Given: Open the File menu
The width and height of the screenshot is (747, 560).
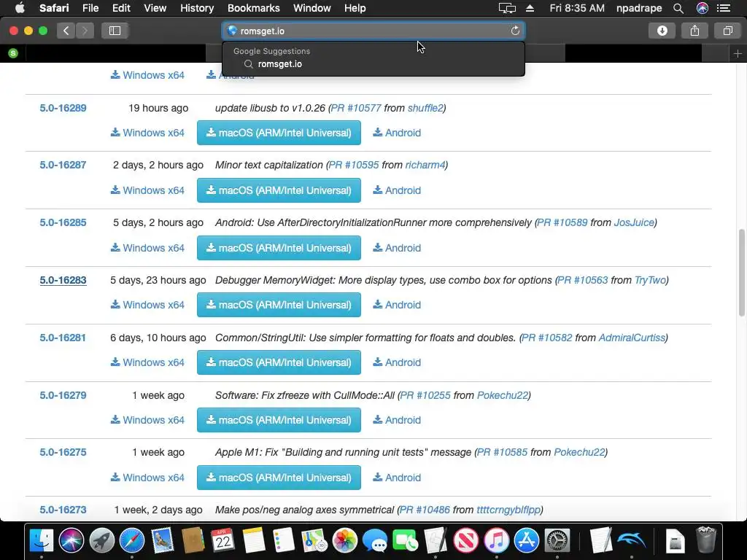Looking at the screenshot, I should pyautogui.click(x=90, y=8).
